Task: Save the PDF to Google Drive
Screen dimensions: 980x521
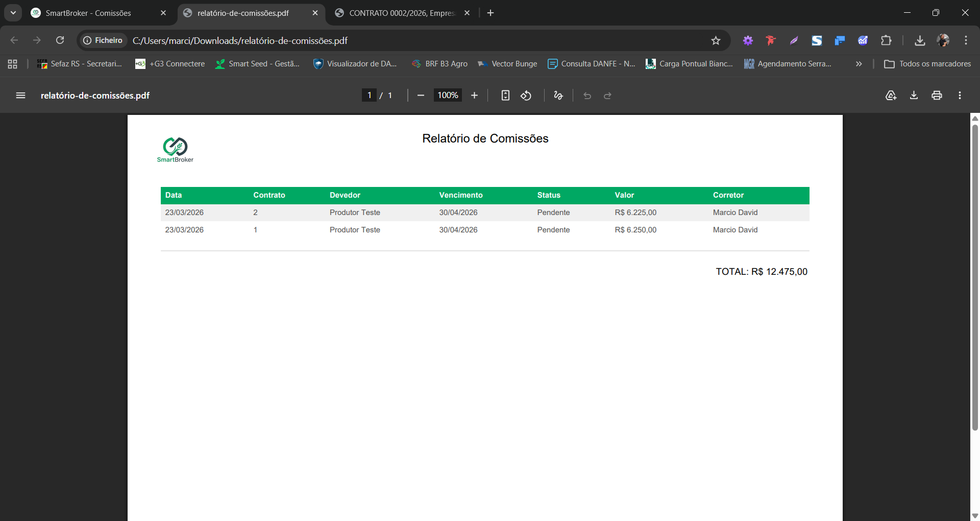Action: pyautogui.click(x=891, y=96)
